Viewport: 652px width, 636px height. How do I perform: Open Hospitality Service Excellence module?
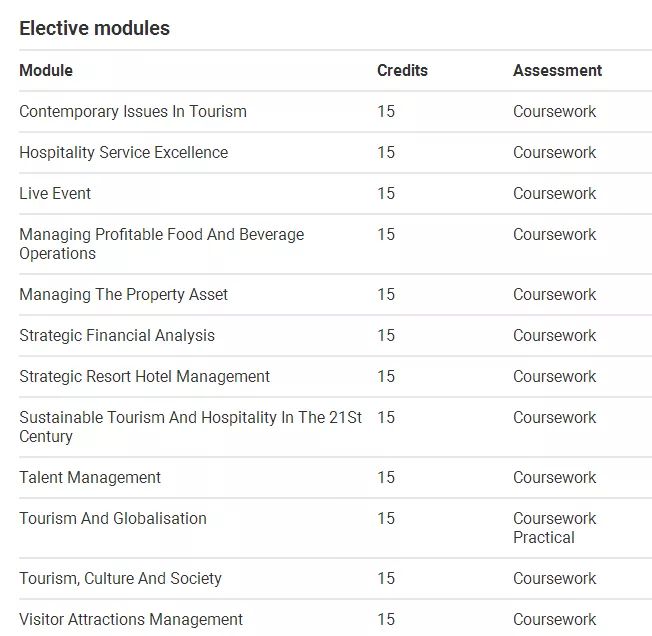tap(123, 152)
